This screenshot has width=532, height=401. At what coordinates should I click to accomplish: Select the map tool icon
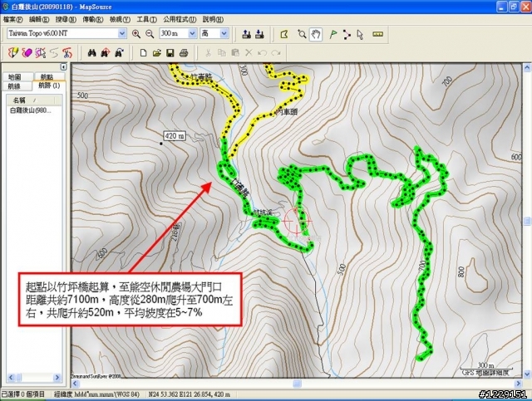[x=284, y=34]
